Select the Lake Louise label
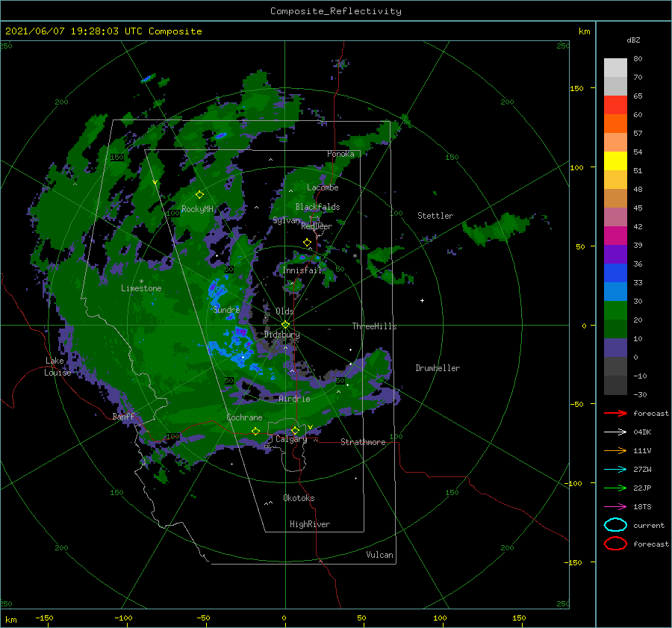Screen dimensions: 672x628 (57, 367)
